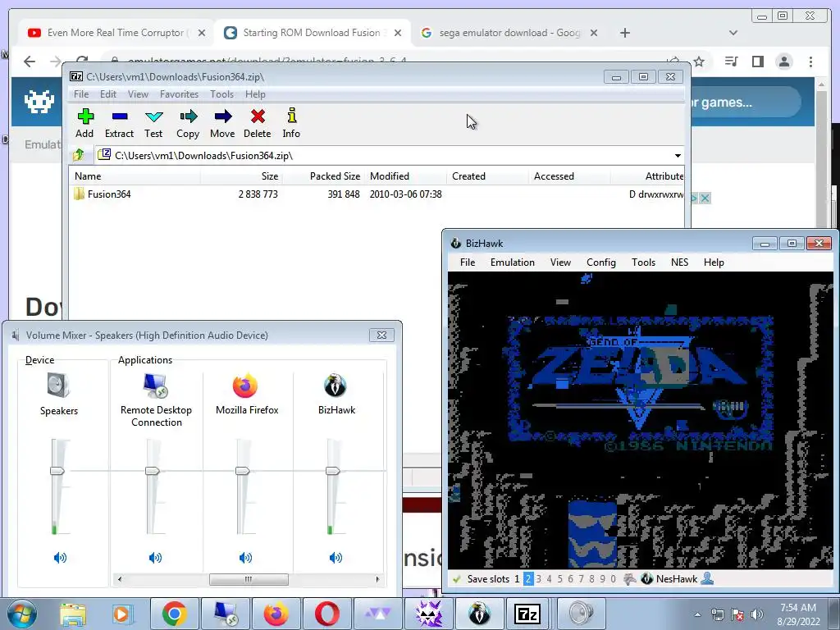Click the BizHawk icon in Volume Mixer
This screenshot has height=630, width=840.
pos(336,386)
